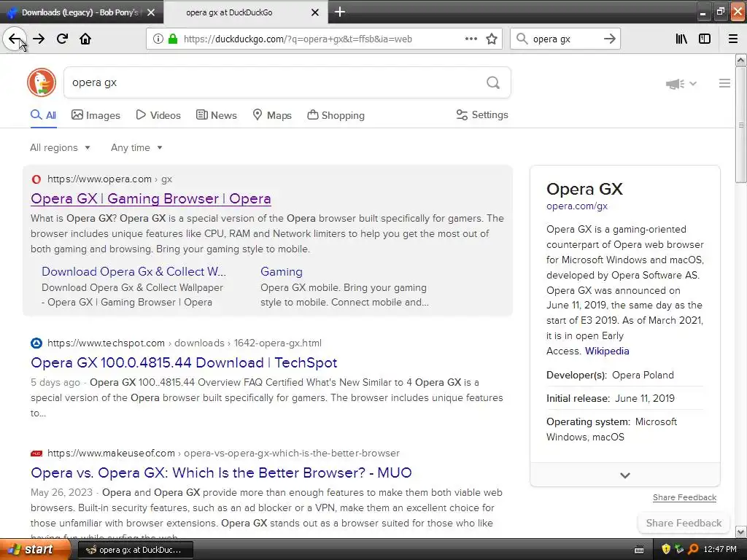Reload the current page
This screenshot has width=747, height=560.
62,39
